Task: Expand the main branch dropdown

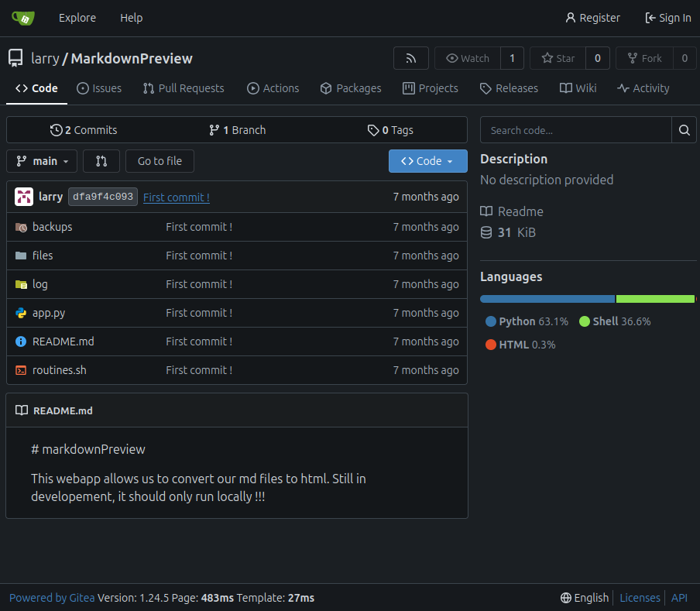Action: pyautogui.click(x=42, y=161)
